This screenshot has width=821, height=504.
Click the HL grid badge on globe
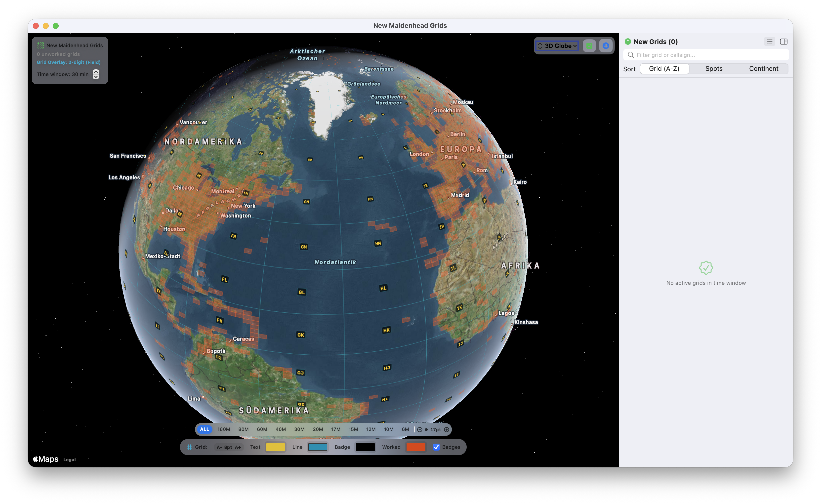coord(383,288)
